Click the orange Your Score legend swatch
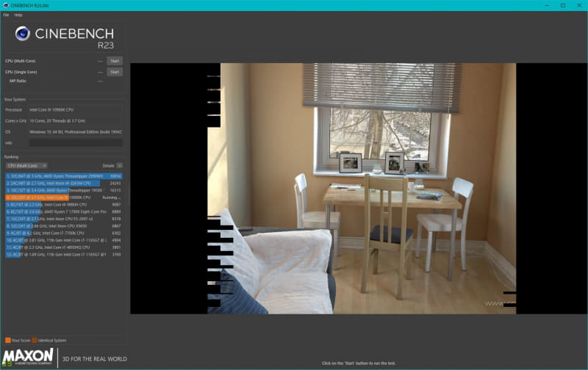 click(8, 340)
